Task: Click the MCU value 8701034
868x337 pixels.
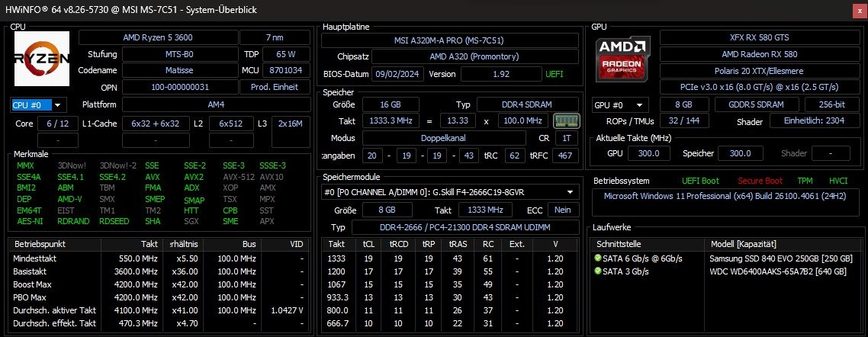Action: [285, 70]
